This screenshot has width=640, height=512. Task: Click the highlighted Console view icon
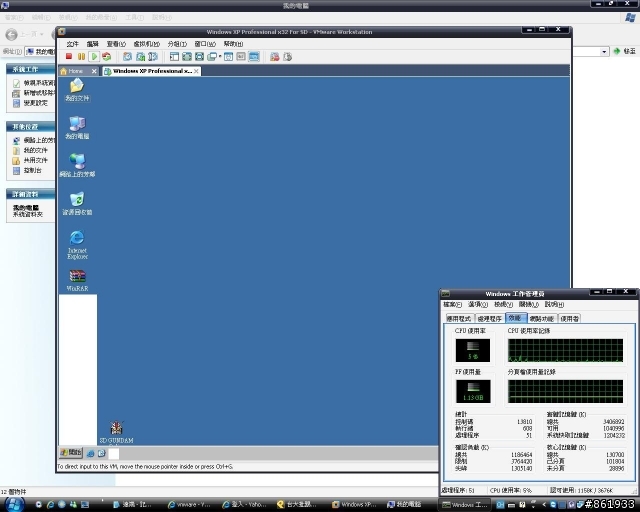(x=254, y=57)
